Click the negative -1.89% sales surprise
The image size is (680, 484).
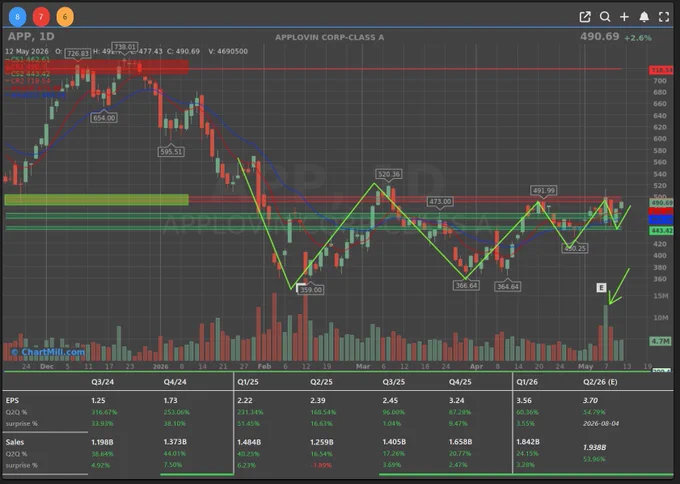(x=320, y=465)
